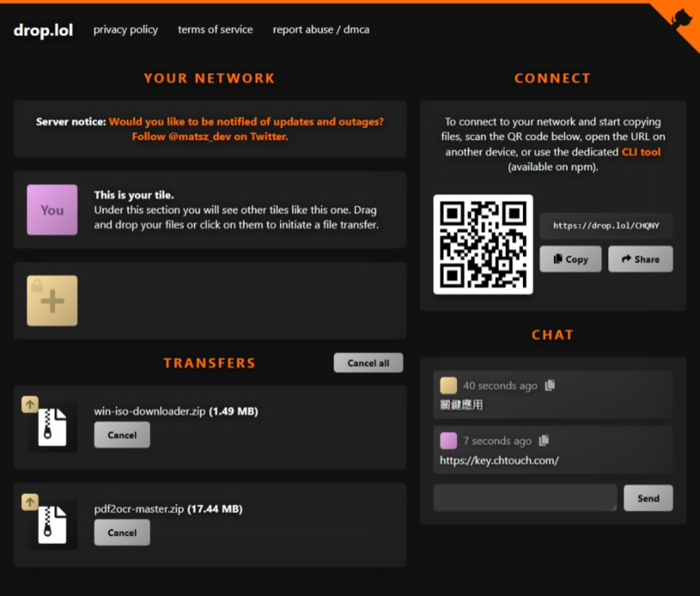
Task: Click the drop.lol logo
Action: coord(43,30)
